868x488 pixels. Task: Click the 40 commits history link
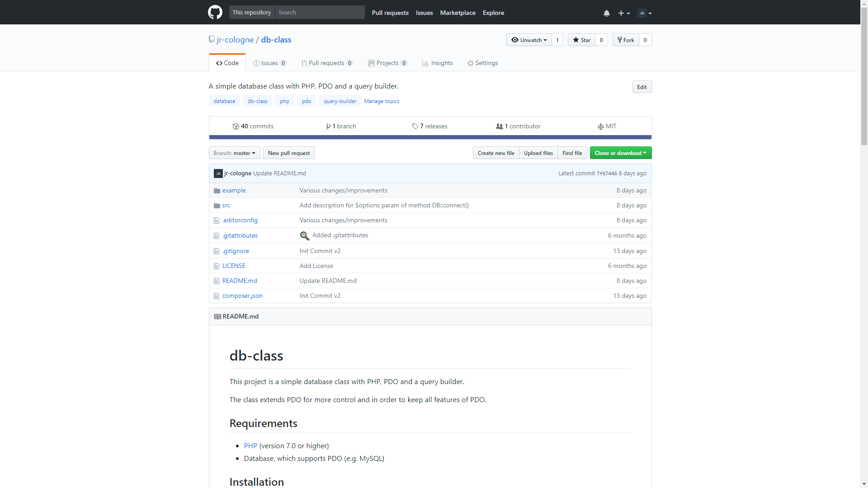point(253,127)
